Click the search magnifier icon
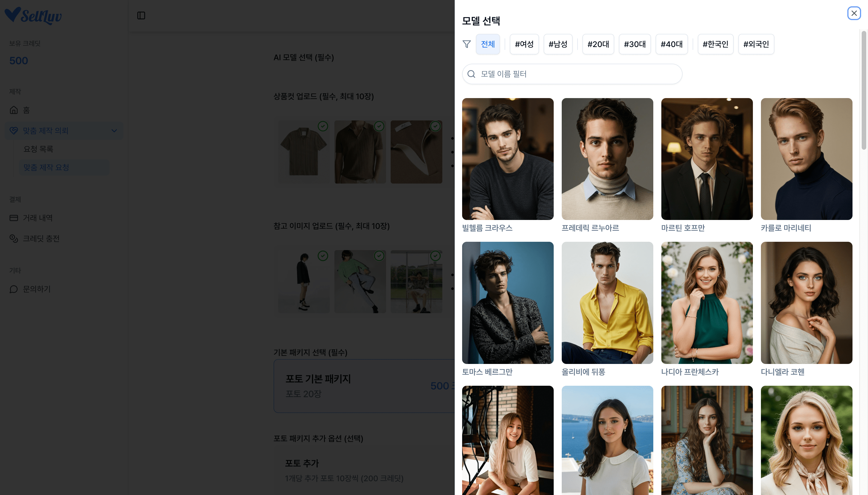868x495 pixels. pos(471,74)
